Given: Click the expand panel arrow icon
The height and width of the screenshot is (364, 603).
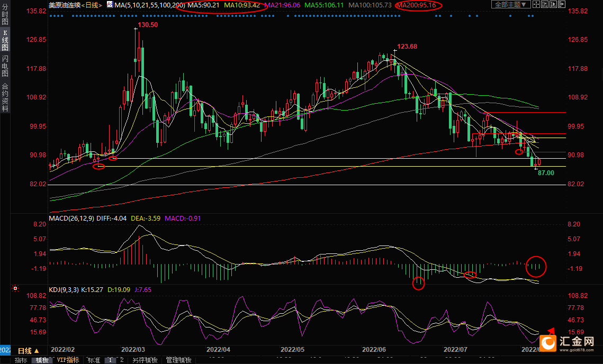Looking at the screenshot, I should point(562,4).
